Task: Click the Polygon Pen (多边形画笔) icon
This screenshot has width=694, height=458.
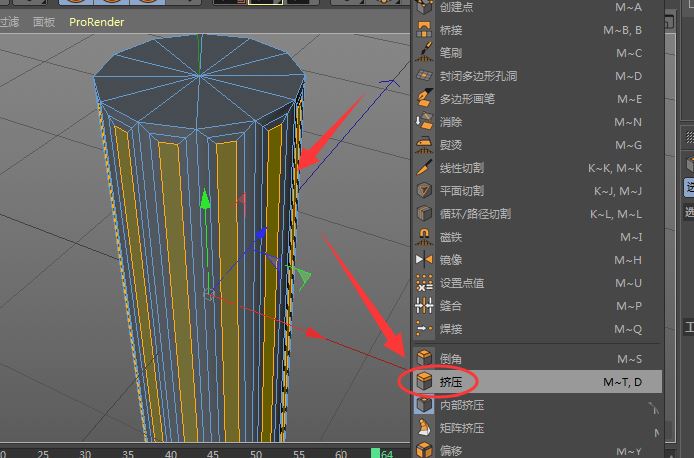Action: coord(424,99)
